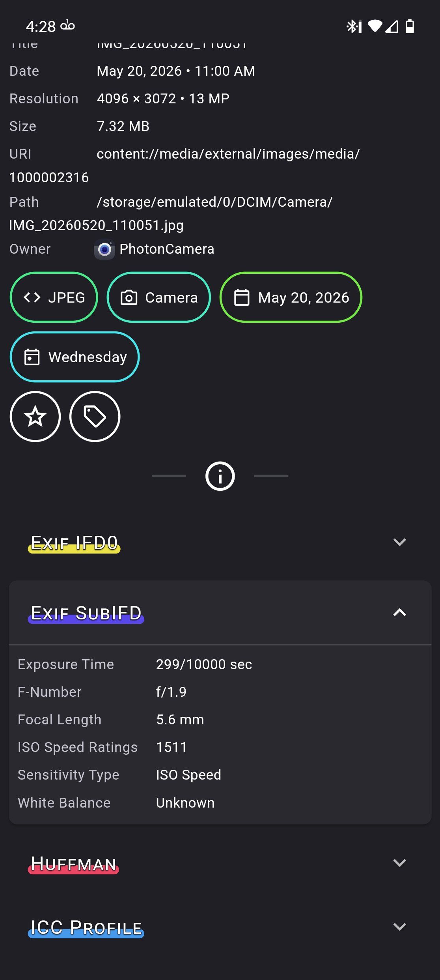Tap calendar icon in Wednesday chip

point(32,357)
